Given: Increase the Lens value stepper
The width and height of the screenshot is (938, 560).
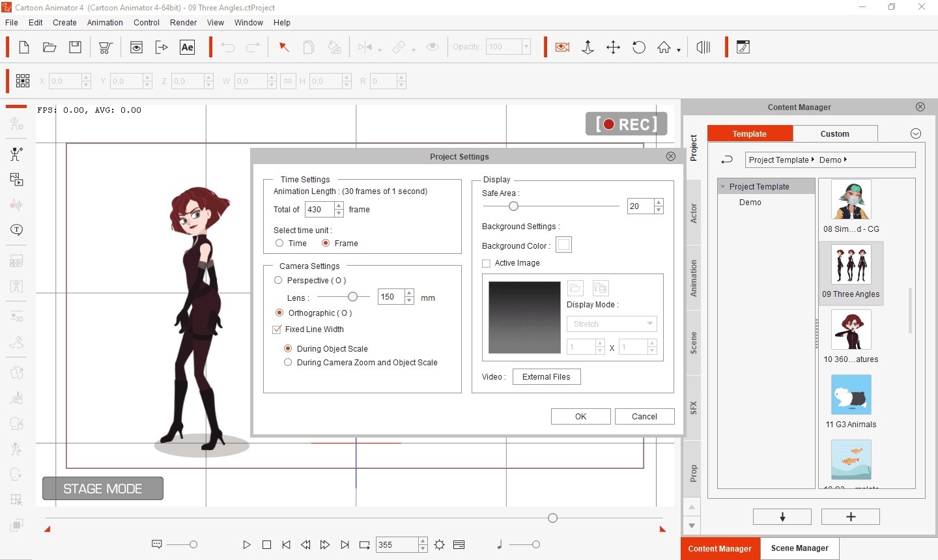Looking at the screenshot, I should [x=409, y=293].
